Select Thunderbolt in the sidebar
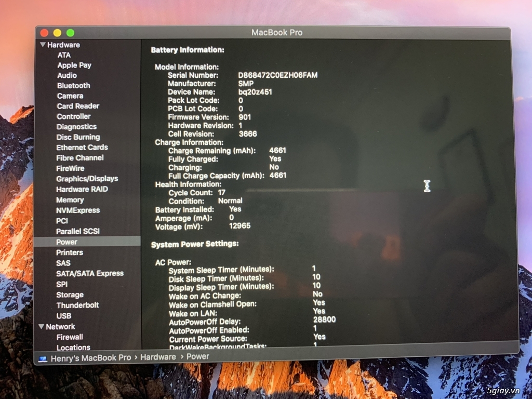 (x=78, y=305)
